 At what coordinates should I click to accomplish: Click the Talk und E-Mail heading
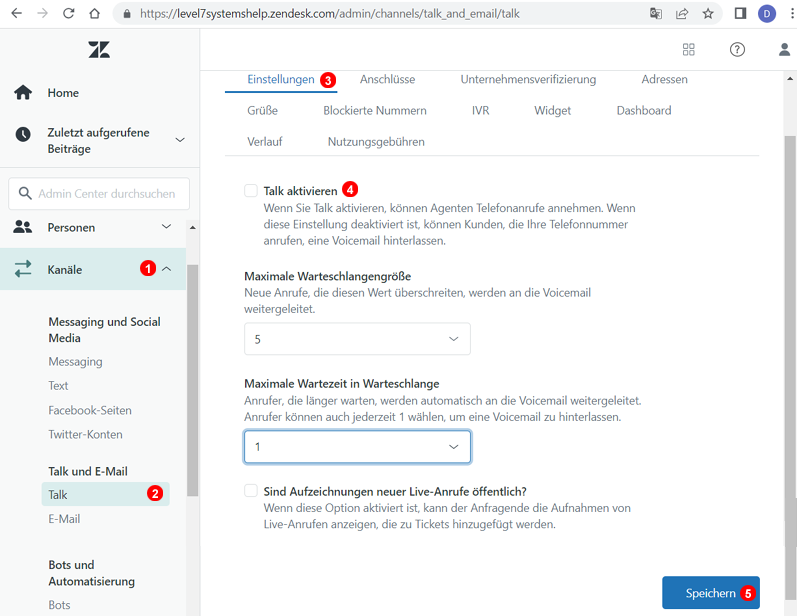[88, 471]
